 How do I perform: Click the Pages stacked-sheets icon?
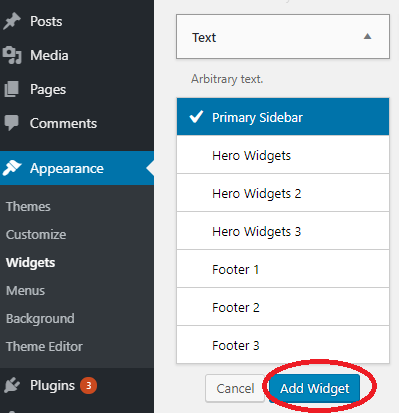click(x=12, y=89)
